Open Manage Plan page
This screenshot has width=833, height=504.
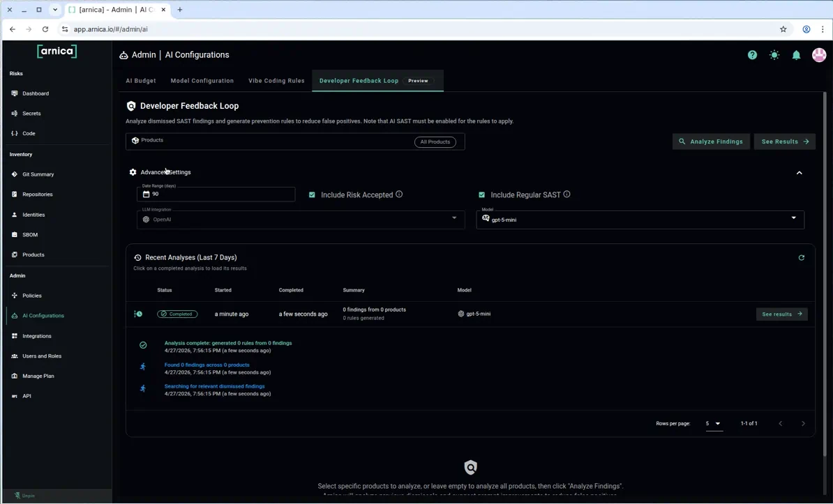coord(38,376)
